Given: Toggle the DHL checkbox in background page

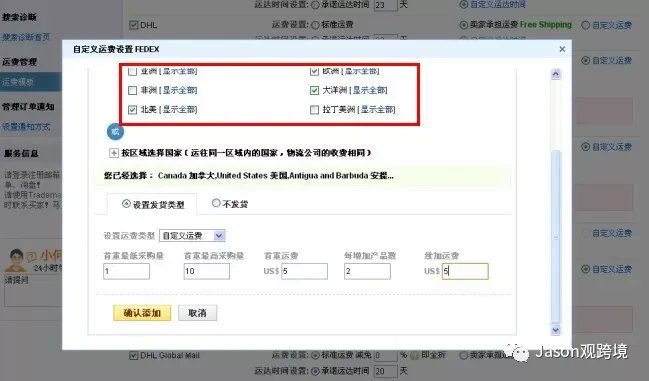Looking at the screenshot, I should pyautogui.click(x=133, y=25).
